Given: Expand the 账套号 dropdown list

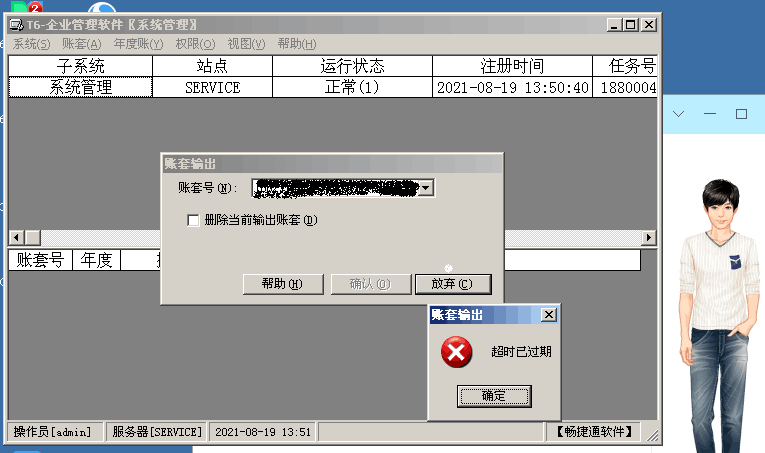Looking at the screenshot, I should pyautogui.click(x=426, y=188).
